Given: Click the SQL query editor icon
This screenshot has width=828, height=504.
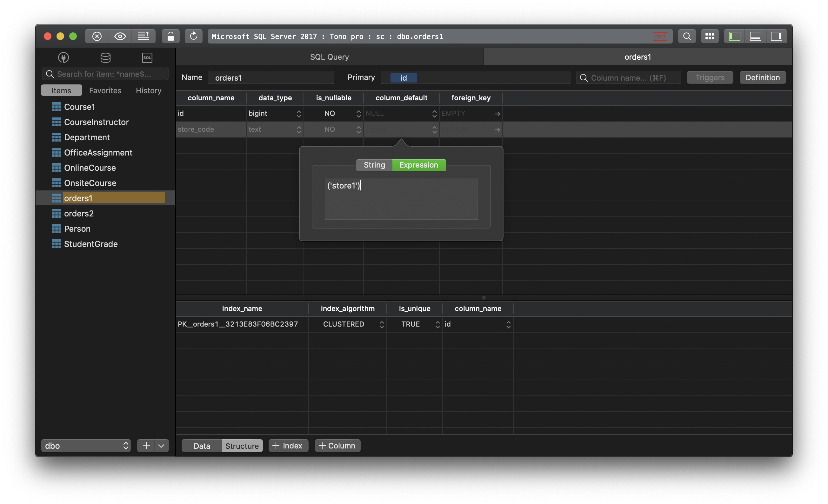Looking at the screenshot, I should click(147, 57).
